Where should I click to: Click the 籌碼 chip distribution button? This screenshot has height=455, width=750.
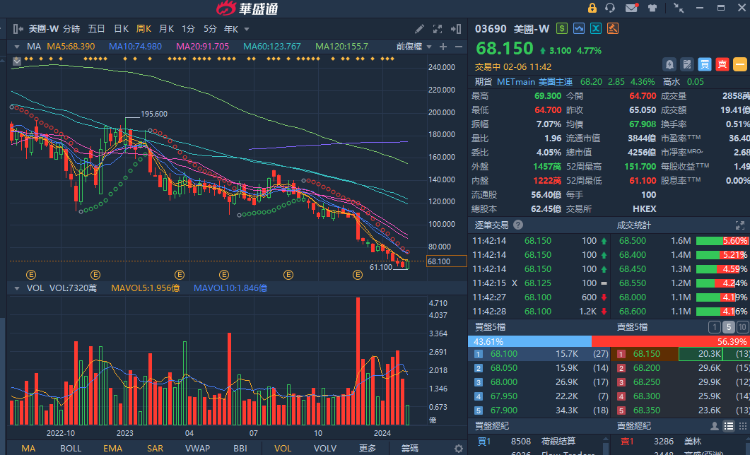point(410,448)
